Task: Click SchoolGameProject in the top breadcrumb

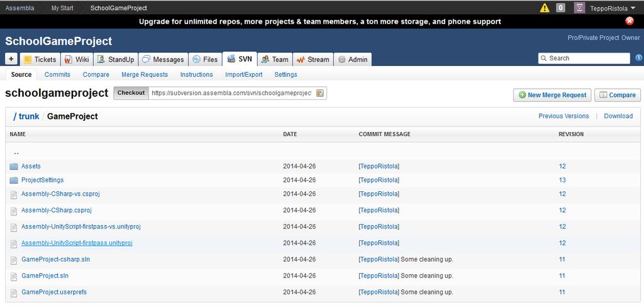Action: 119,8
